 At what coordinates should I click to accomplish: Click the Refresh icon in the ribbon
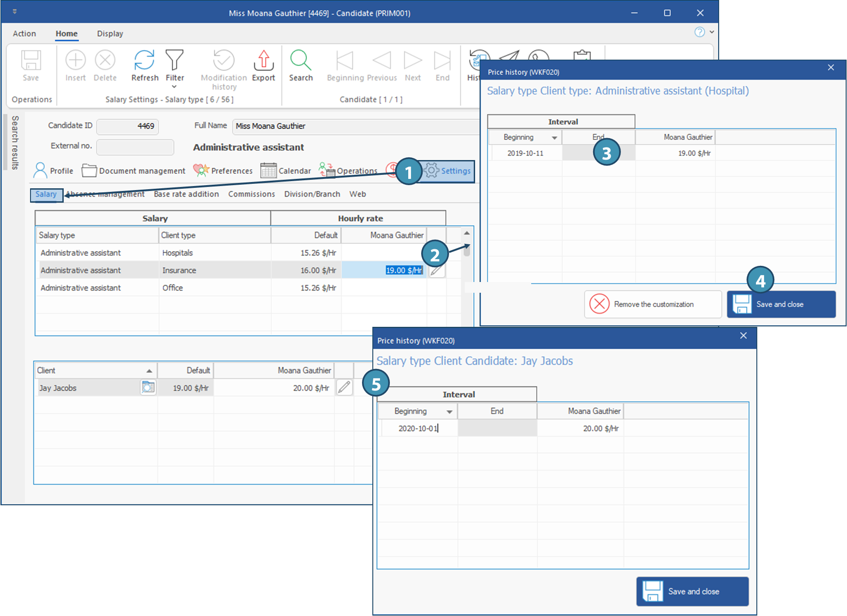click(x=144, y=61)
